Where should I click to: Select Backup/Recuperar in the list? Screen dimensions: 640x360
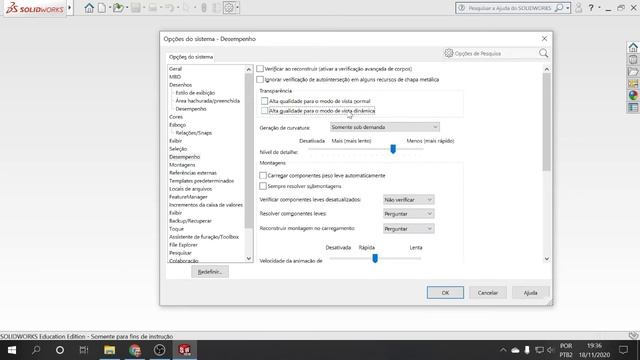coord(190,220)
